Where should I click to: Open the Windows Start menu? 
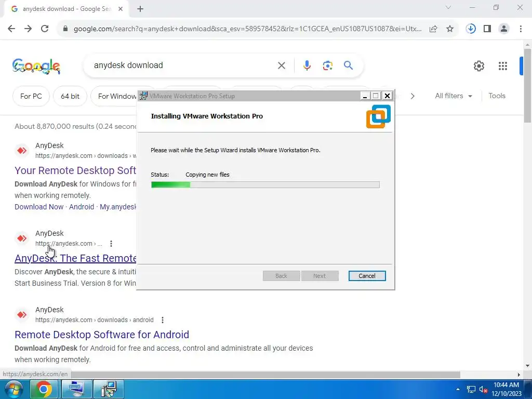(x=13, y=389)
